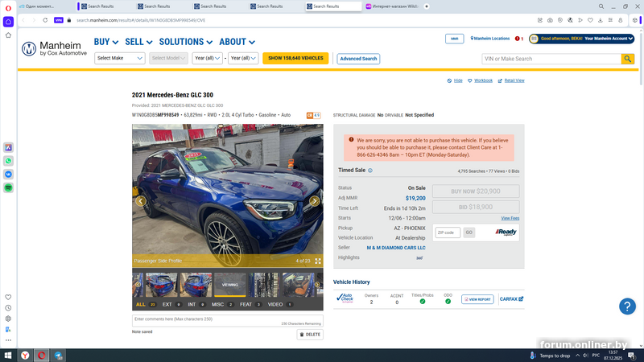Screen dimensions: 644x362
Task: Reload the page
Action: pos(45,20)
